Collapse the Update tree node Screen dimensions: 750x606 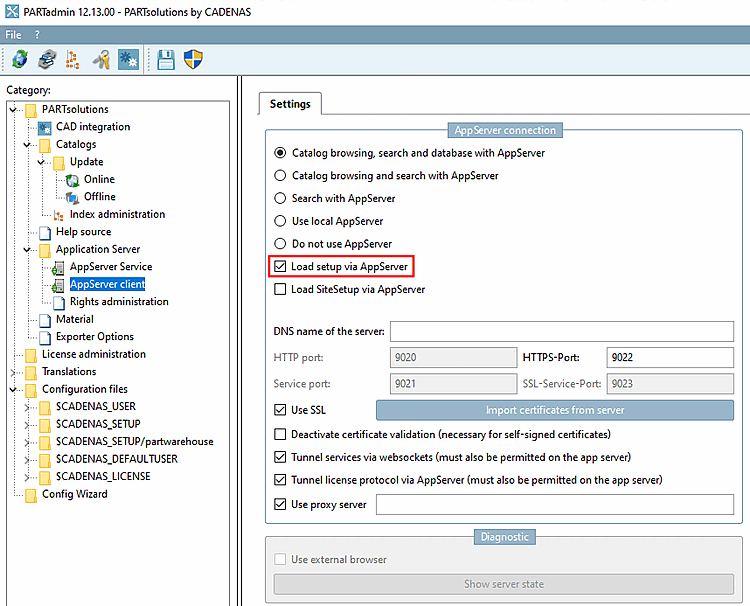click(x=41, y=162)
